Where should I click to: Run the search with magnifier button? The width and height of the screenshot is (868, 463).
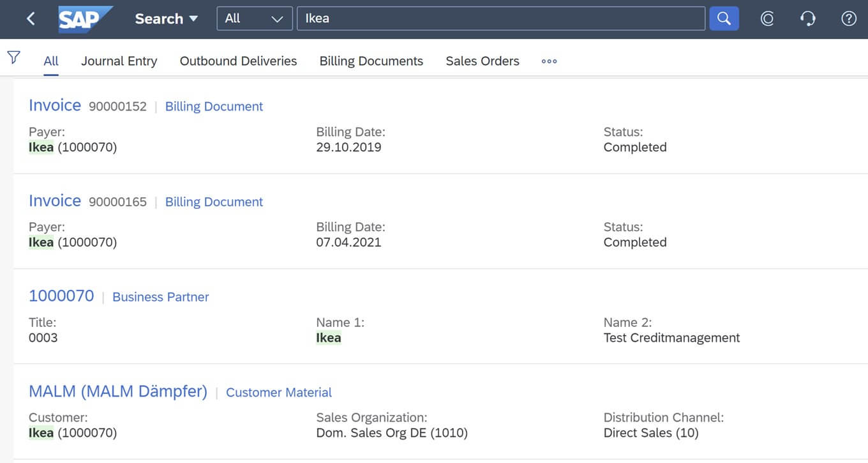pos(724,19)
